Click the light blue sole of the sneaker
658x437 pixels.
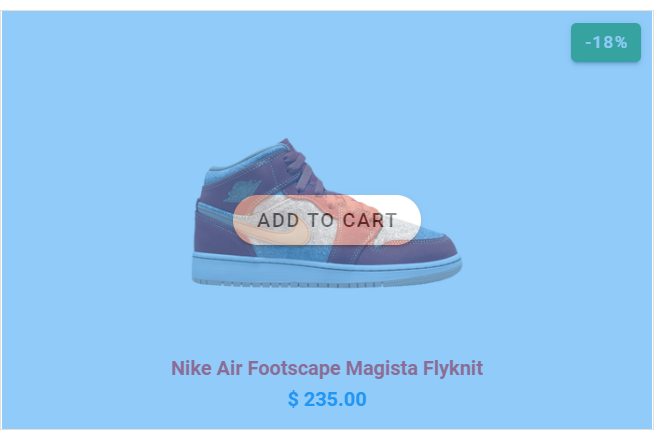(x=327, y=271)
